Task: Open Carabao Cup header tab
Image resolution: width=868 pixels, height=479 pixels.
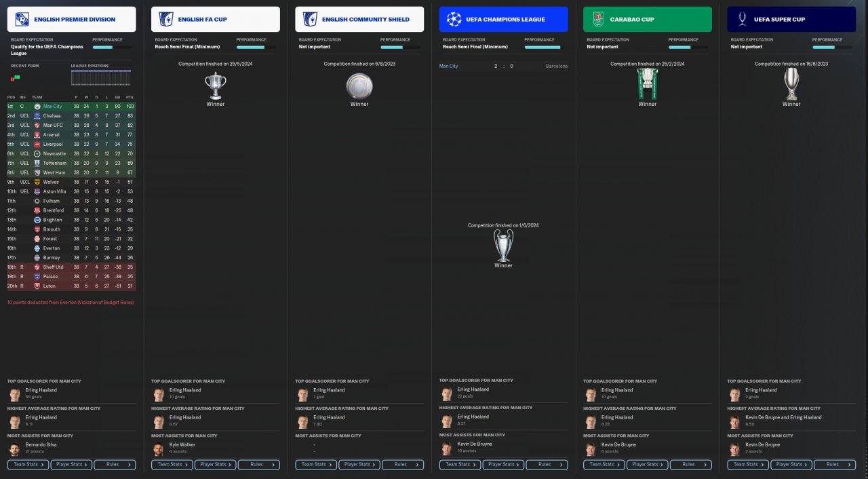Action: [x=648, y=19]
